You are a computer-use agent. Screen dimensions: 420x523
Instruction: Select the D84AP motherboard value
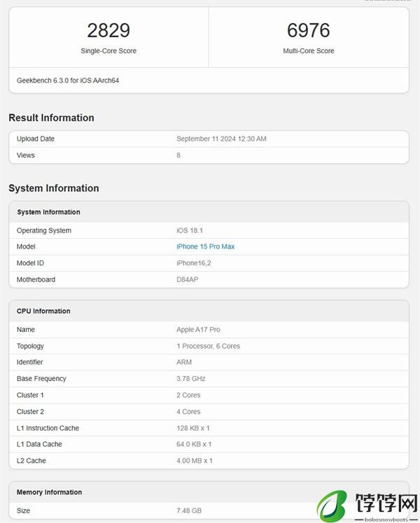click(187, 279)
